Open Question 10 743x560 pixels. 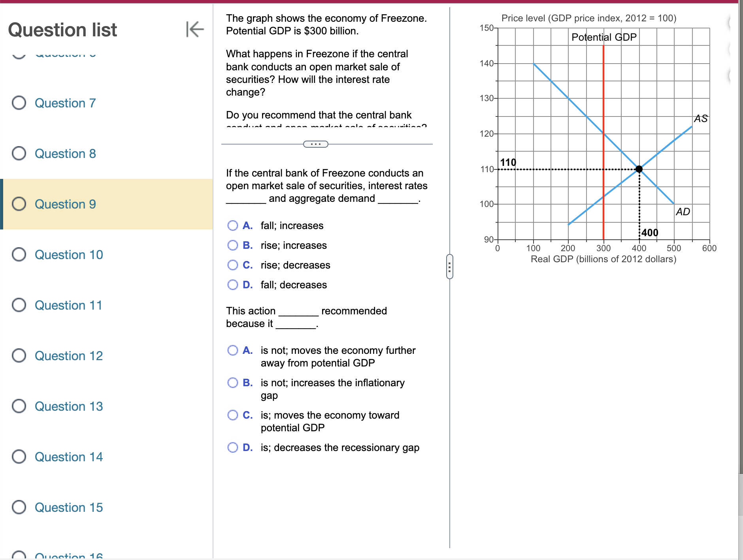pyautogui.click(x=69, y=255)
